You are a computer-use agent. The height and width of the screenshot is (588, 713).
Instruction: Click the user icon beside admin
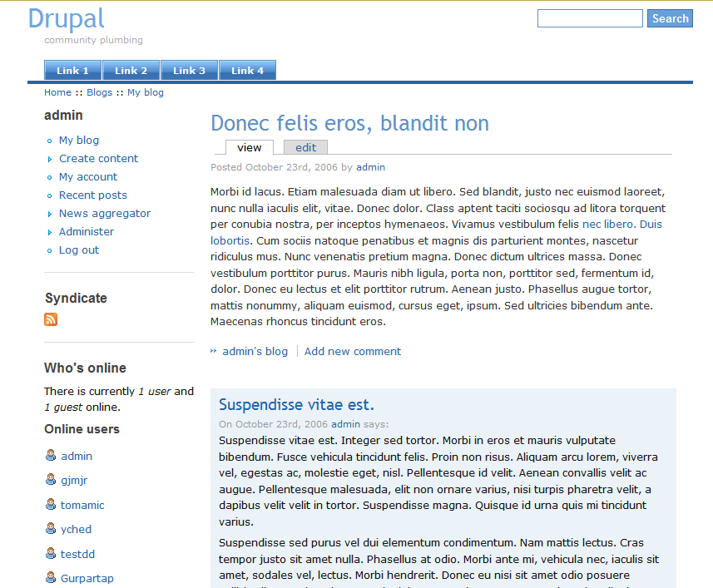pos(51,455)
